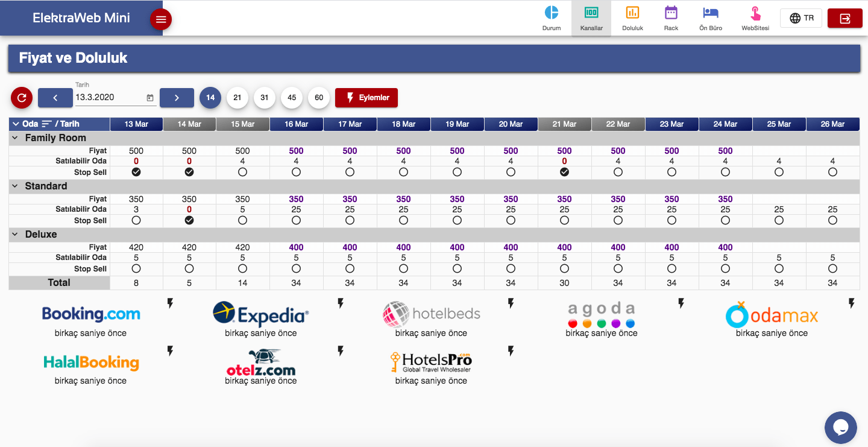Click Family Room Fiyat for 16 Mar
The width and height of the screenshot is (868, 447).
[x=296, y=151]
